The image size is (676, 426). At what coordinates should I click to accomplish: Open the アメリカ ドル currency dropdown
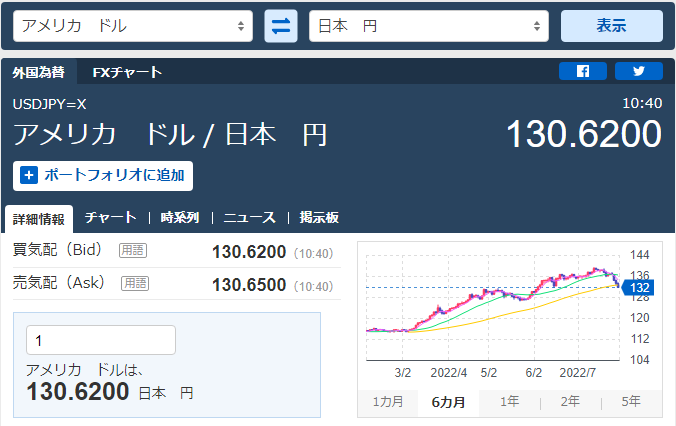(133, 26)
